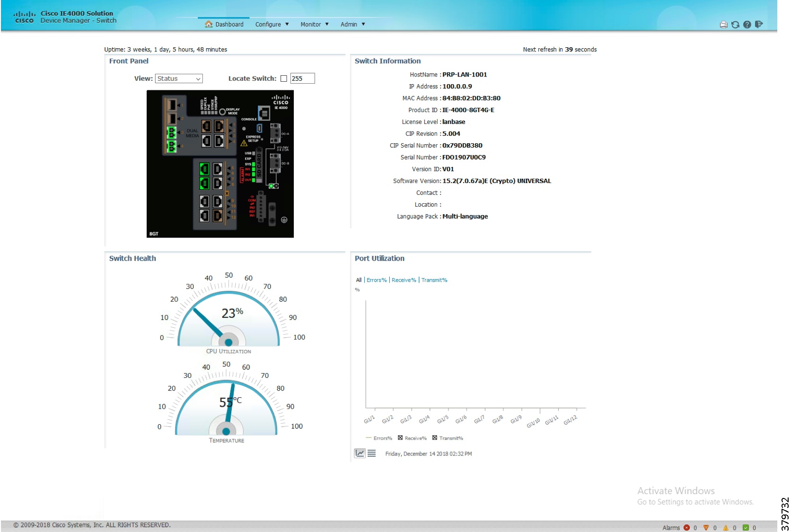Toggle the Transmit% legend checkbox
This screenshot has height=532, width=791.
tap(435, 438)
